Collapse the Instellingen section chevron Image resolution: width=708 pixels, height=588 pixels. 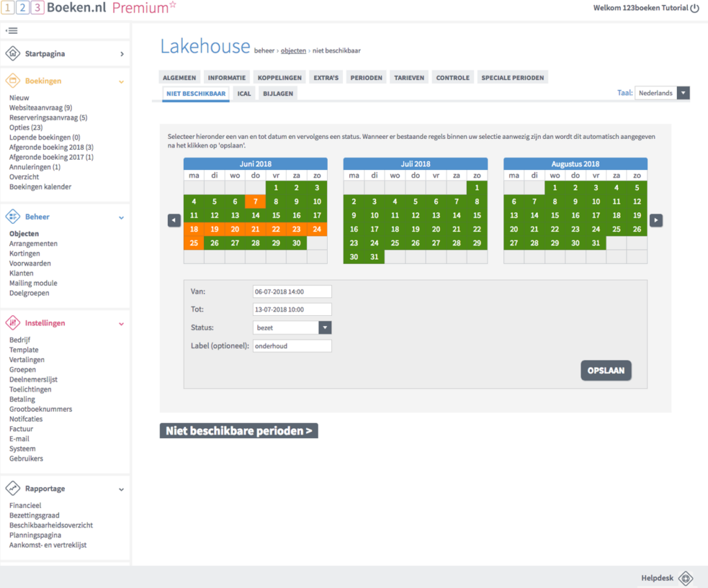pyautogui.click(x=121, y=323)
